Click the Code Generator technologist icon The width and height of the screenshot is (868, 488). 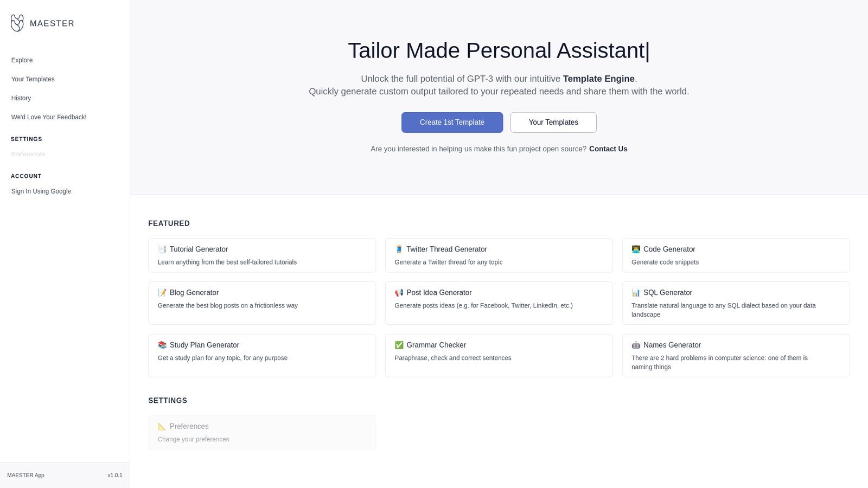[636, 249]
